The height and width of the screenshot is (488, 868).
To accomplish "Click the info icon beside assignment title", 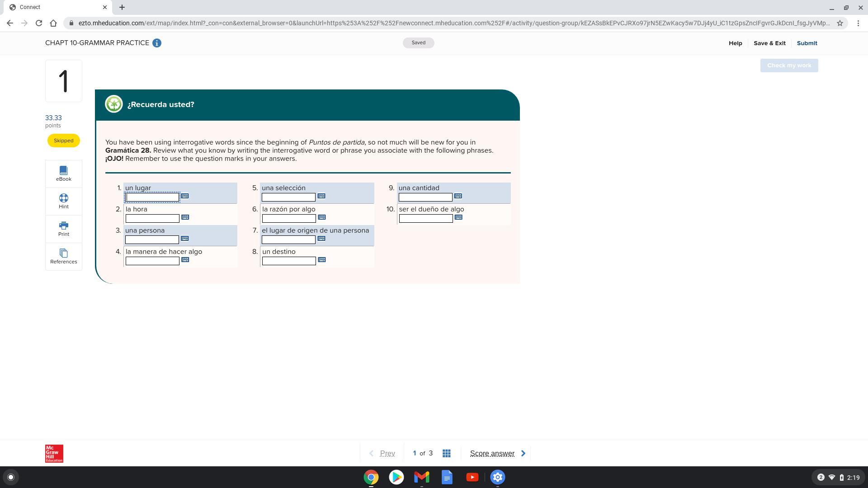I will 157,43.
